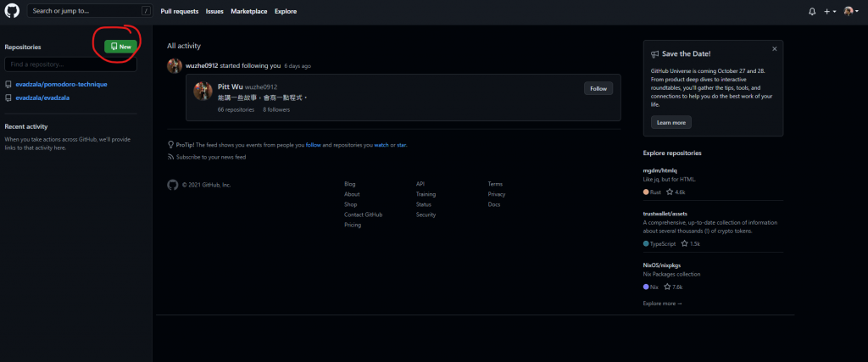Visit the Marketplace

pos(249,11)
